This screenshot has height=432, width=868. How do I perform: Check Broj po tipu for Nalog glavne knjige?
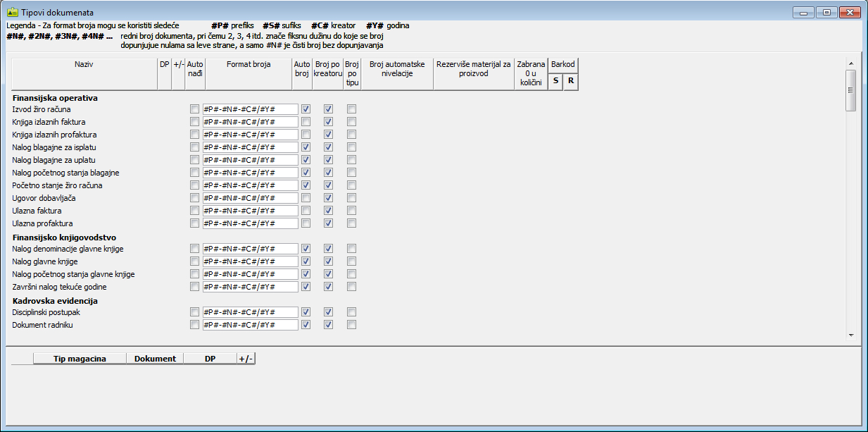point(352,261)
